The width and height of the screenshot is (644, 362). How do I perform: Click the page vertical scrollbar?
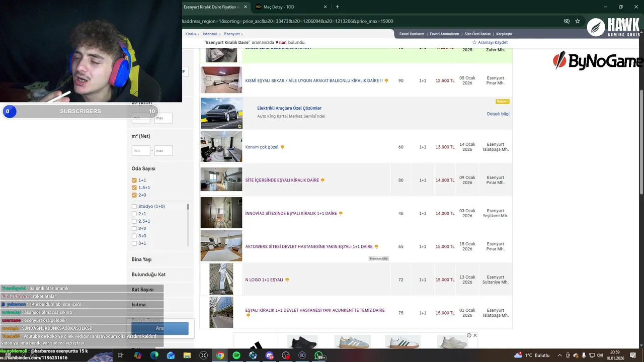coord(641,142)
